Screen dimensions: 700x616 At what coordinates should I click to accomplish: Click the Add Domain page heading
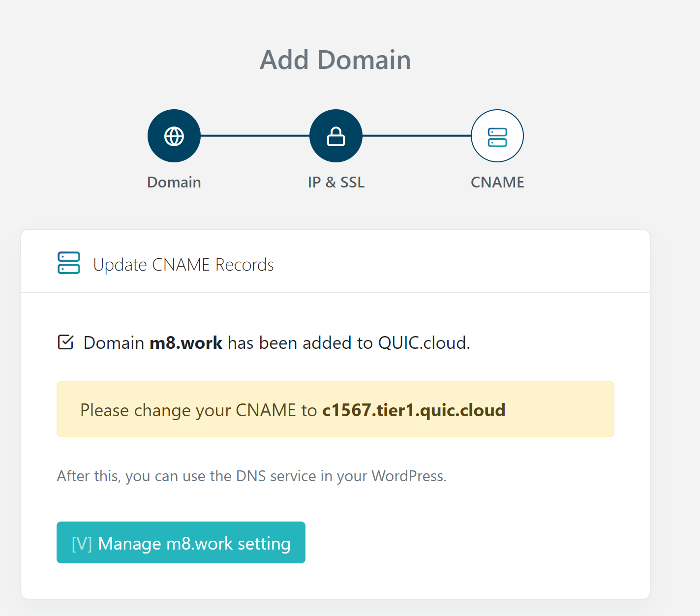pos(335,60)
